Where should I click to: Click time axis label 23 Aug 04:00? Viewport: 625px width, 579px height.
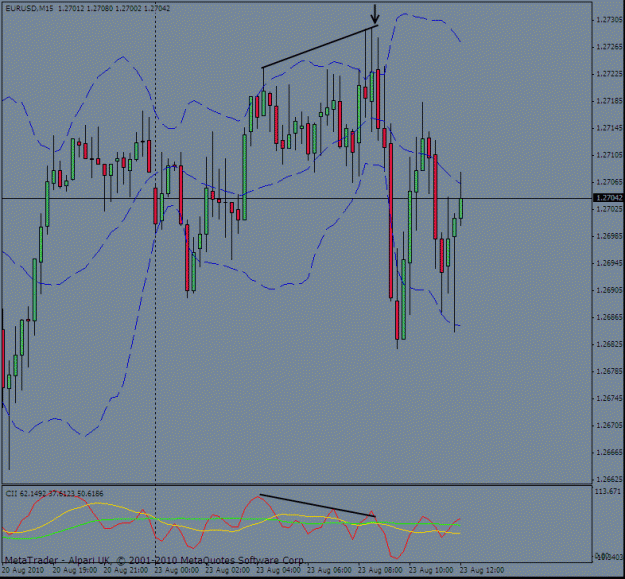coord(279,570)
